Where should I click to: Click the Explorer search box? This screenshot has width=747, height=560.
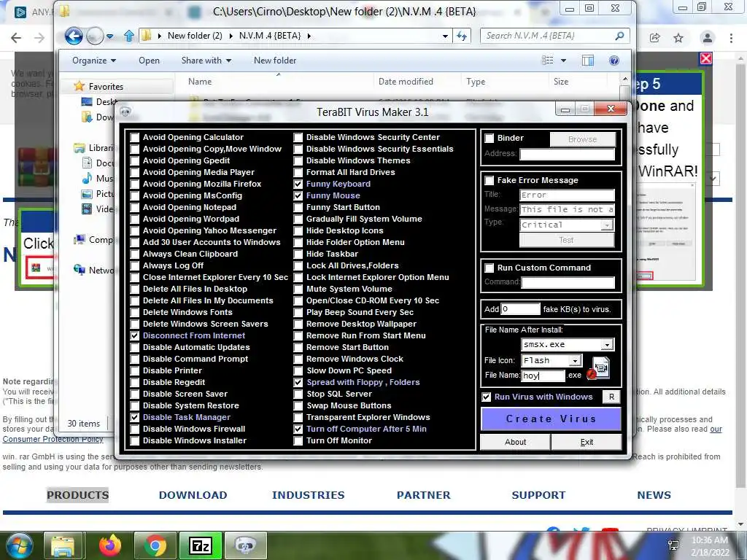547,36
